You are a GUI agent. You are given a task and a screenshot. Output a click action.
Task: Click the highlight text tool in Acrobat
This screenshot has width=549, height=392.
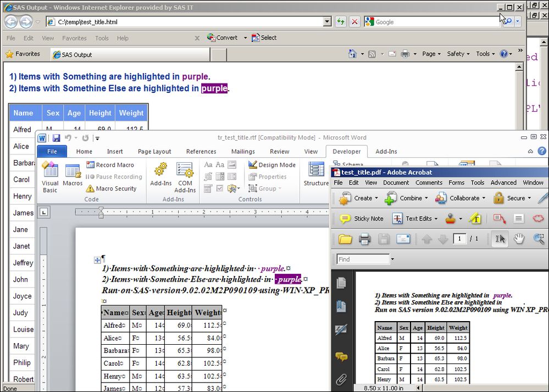click(475, 218)
